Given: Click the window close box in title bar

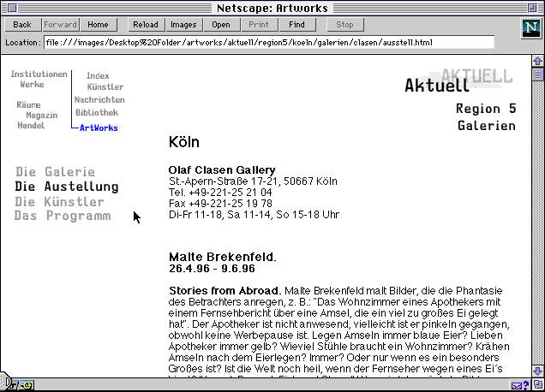Looking at the screenshot, I should tap(13, 8).
